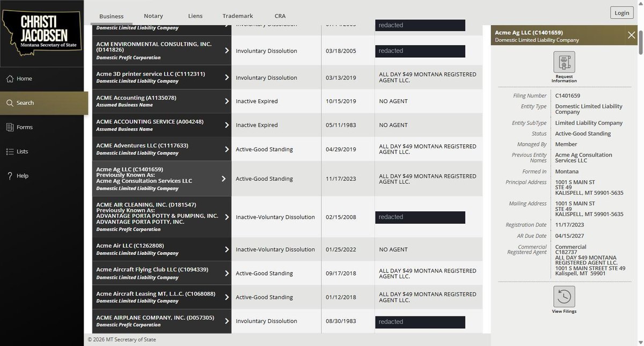Collapse the Acme Ag LLC row chevron
Screen dimensions: 644x346
click(x=224, y=179)
